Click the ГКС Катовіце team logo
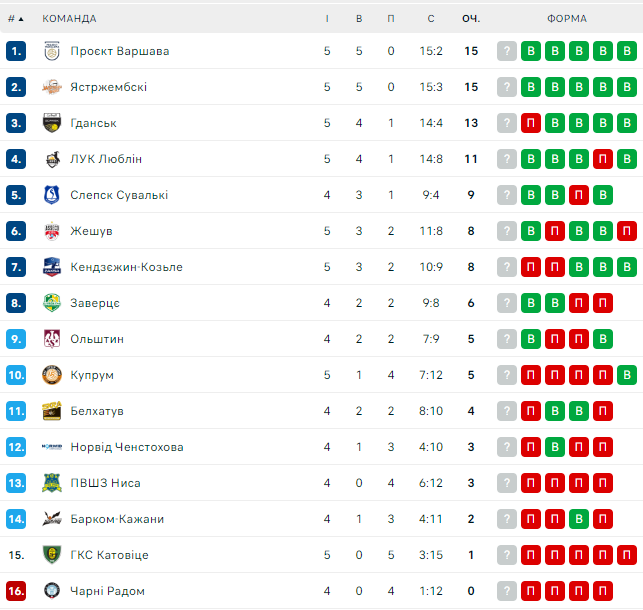This screenshot has height=610, width=643. point(52,555)
